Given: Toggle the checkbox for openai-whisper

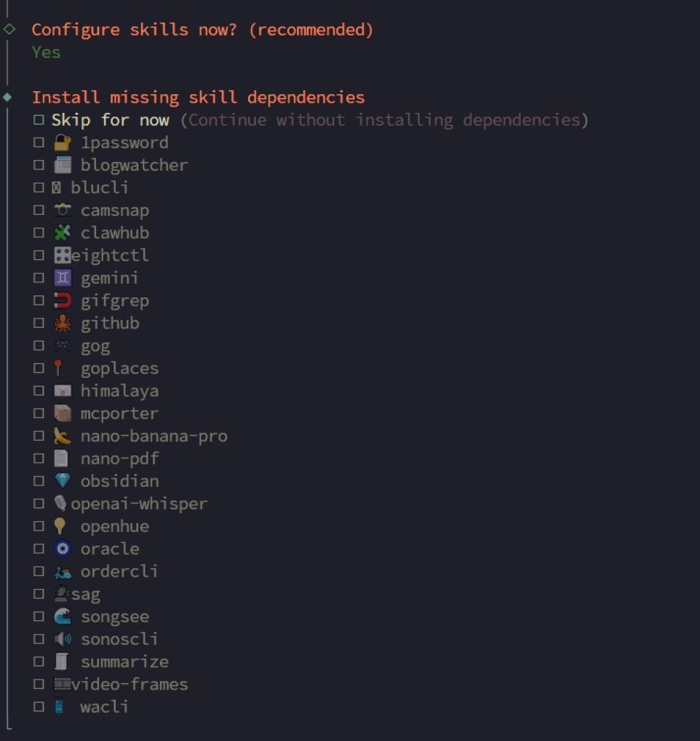Looking at the screenshot, I should pyautogui.click(x=39, y=504).
